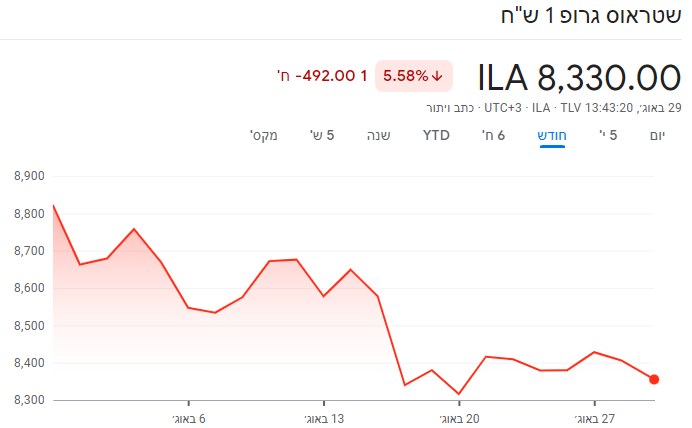Show the שנה (1 year) chart range
Screen dimensions: 692x428
click(377, 134)
